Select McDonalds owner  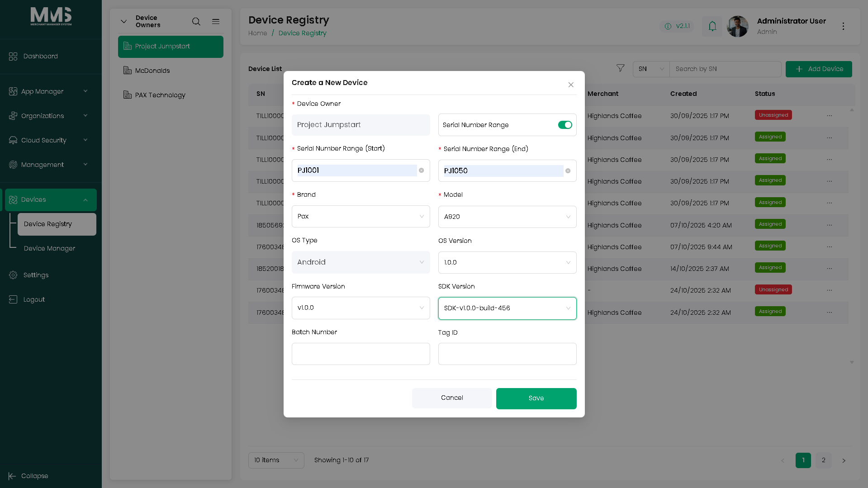171,71
